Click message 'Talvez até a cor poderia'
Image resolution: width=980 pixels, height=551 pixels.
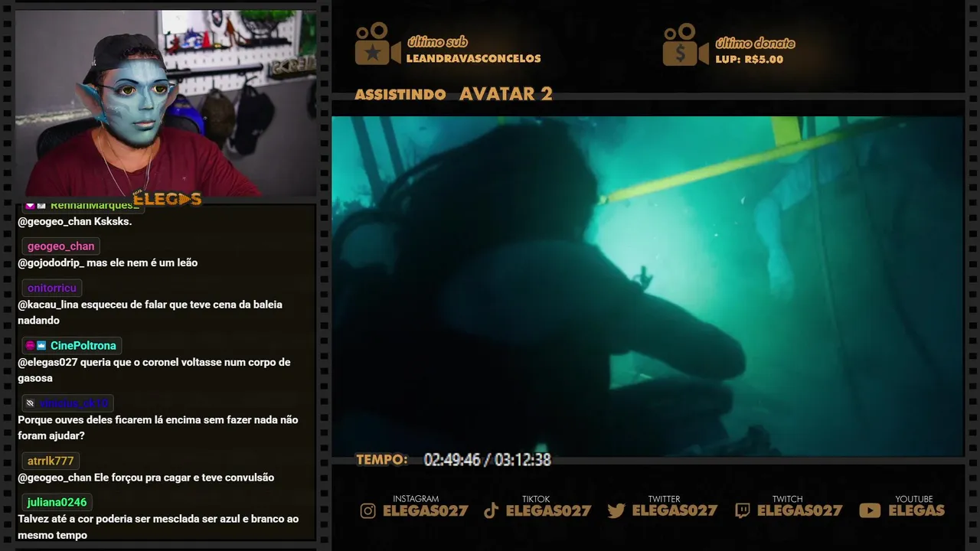[x=158, y=527]
